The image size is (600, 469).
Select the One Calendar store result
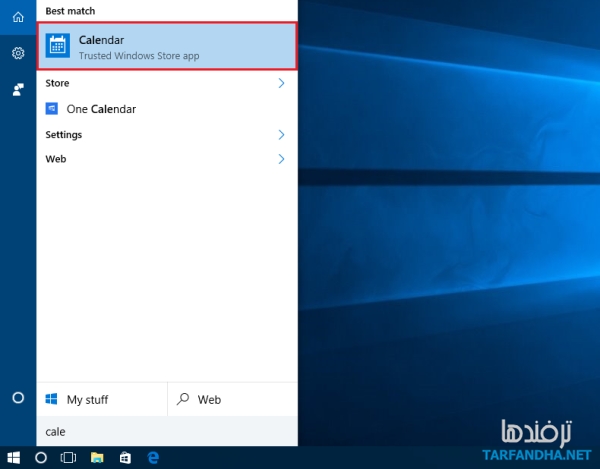click(167, 109)
